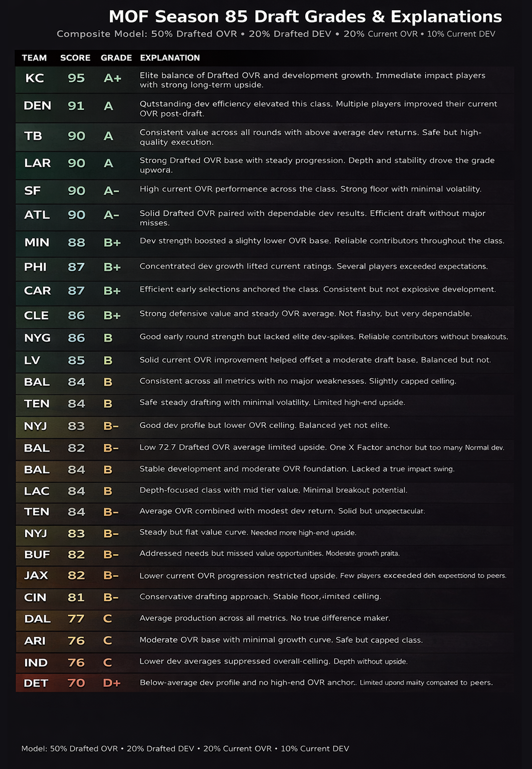This screenshot has height=769, width=532.
Task: Click Denver's score of 91
Action: (x=76, y=106)
